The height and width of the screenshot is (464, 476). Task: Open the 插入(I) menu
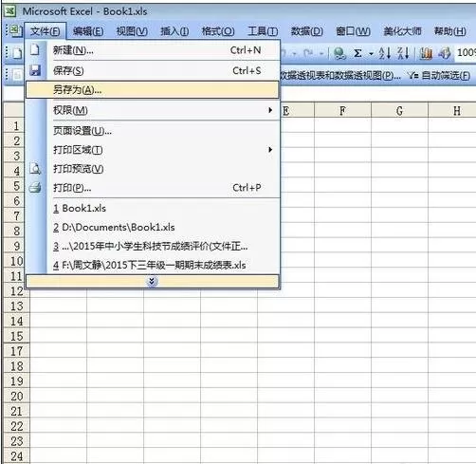pos(174,31)
